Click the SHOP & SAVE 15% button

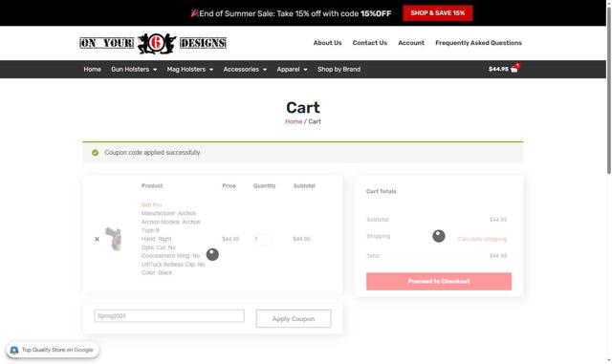click(438, 13)
